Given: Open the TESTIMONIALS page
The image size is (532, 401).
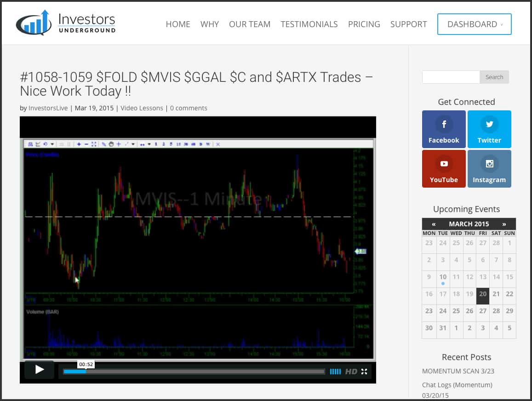Looking at the screenshot, I should (x=309, y=24).
